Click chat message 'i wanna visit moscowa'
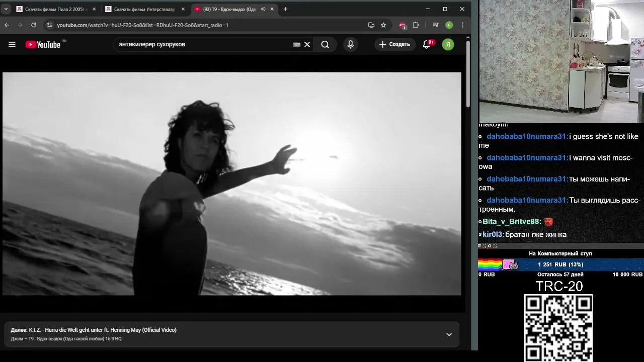The image size is (644, 362). 555,162
